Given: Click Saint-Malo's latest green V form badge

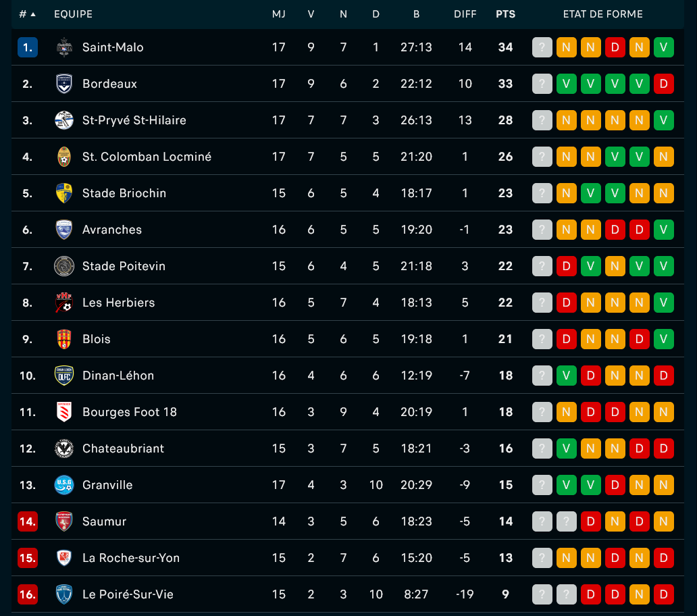Looking at the screenshot, I should tap(664, 47).
